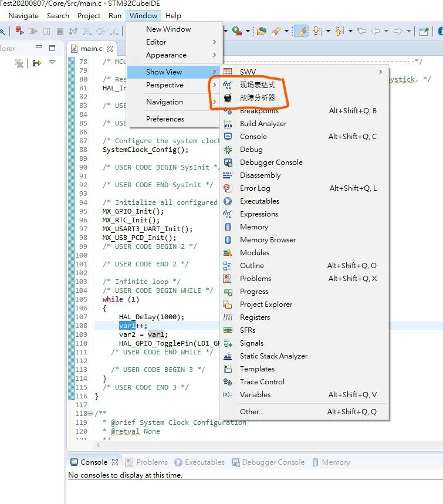The image size is (443, 504).
Task: Open the Help menu
Action: [173, 16]
